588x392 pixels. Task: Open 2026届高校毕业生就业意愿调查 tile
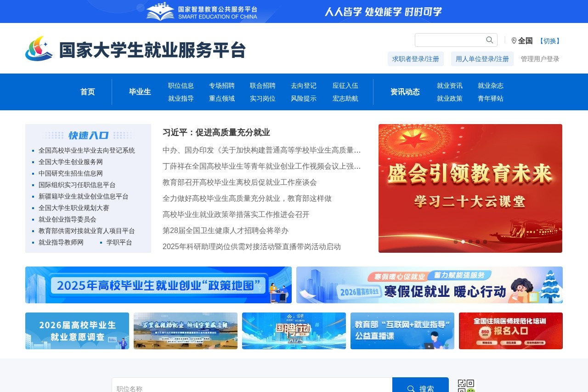click(x=77, y=331)
